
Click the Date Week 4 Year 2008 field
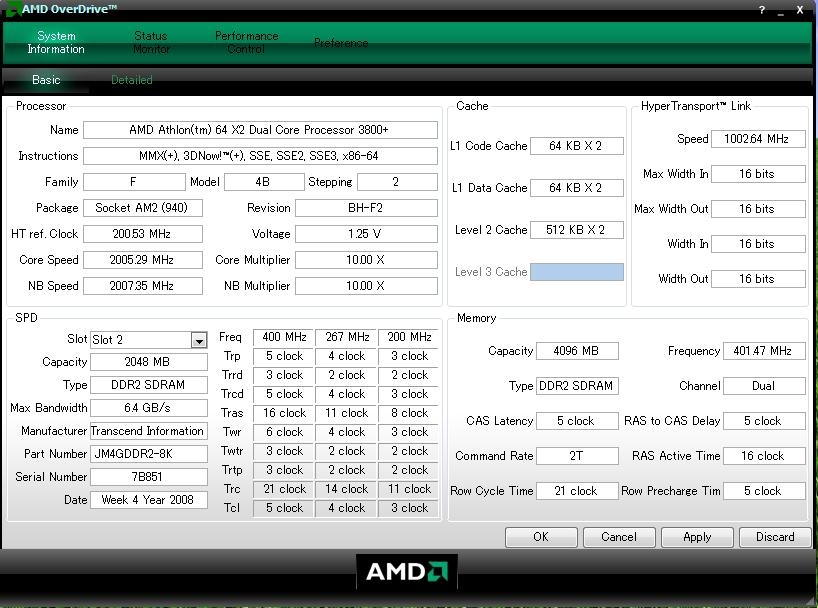tap(149, 500)
